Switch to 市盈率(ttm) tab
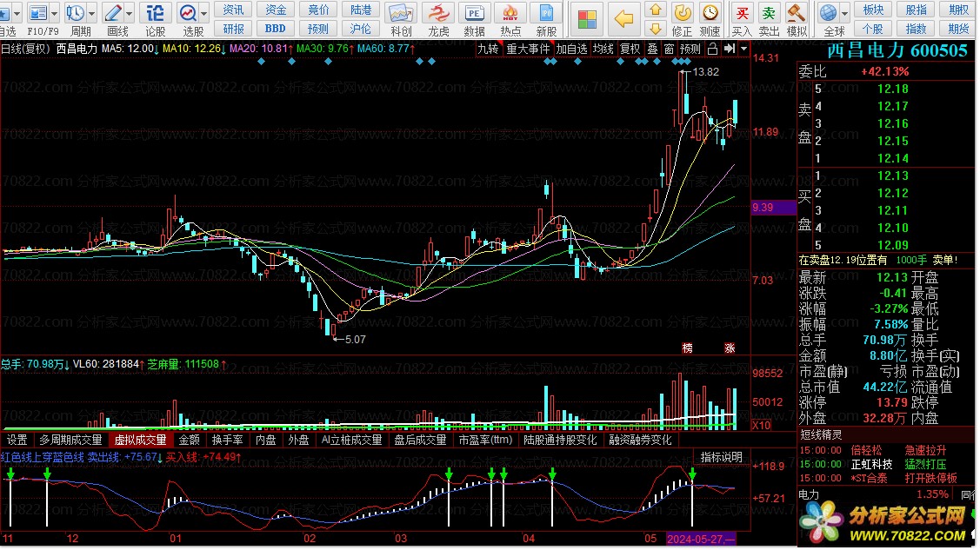The height and width of the screenshot is (550, 980). pos(485,441)
